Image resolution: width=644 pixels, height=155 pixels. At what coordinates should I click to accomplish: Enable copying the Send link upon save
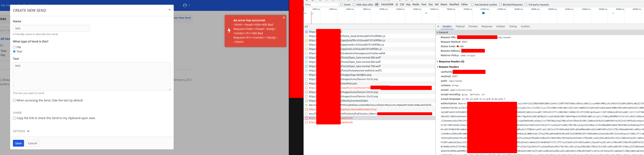[x=14, y=118]
